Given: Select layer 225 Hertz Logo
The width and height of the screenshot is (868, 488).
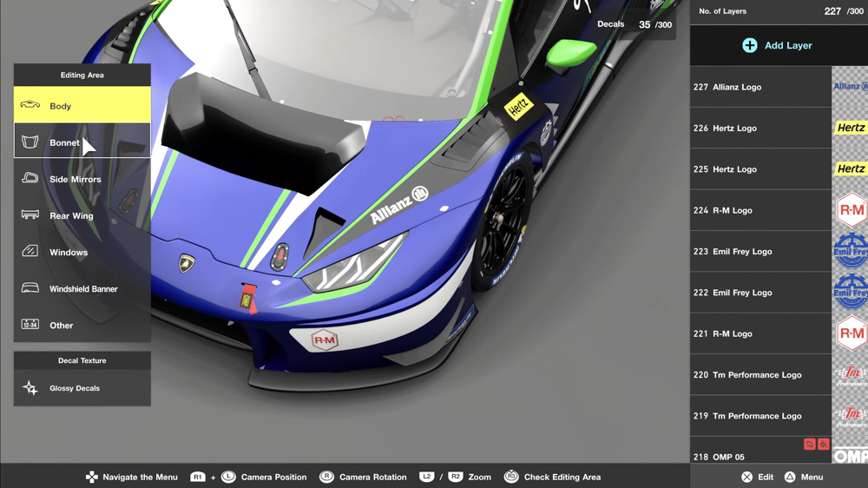Looking at the screenshot, I should (760, 169).
